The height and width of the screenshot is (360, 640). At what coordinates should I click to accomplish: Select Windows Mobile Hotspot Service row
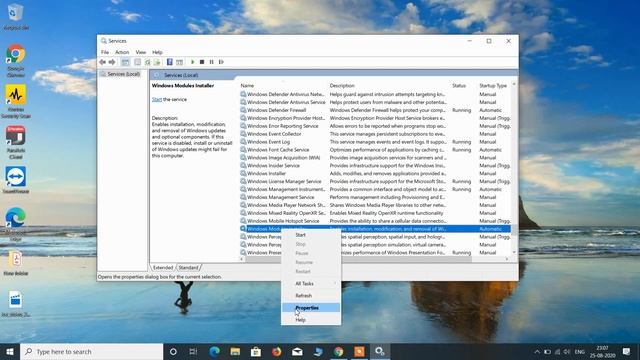pyautogui.click(x=375, y=221)
